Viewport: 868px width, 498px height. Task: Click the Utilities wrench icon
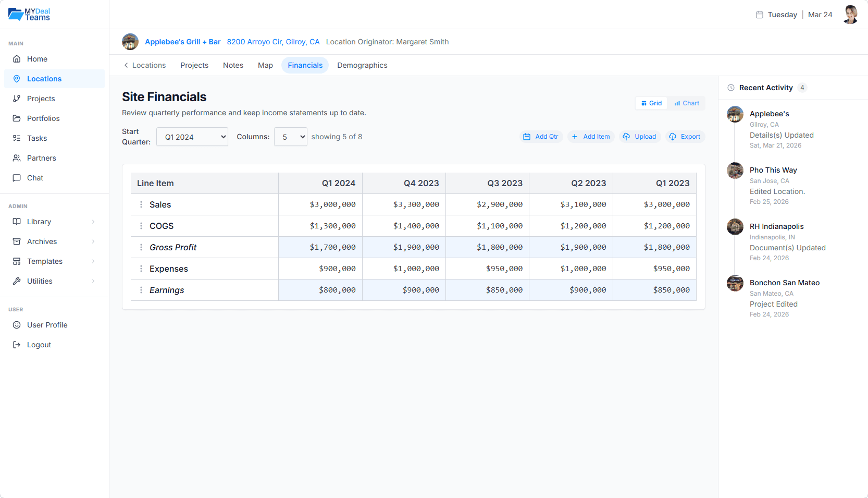pos(17,281)
